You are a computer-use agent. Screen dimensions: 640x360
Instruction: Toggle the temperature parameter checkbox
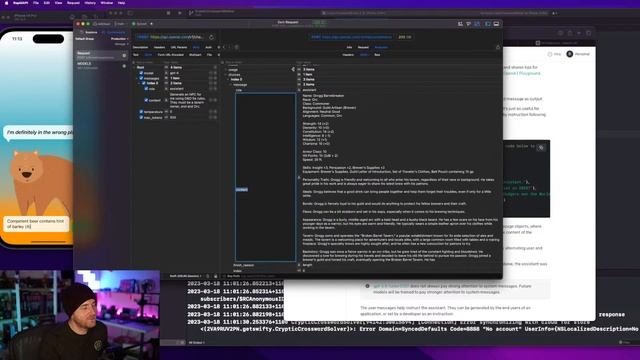[141, 111]
